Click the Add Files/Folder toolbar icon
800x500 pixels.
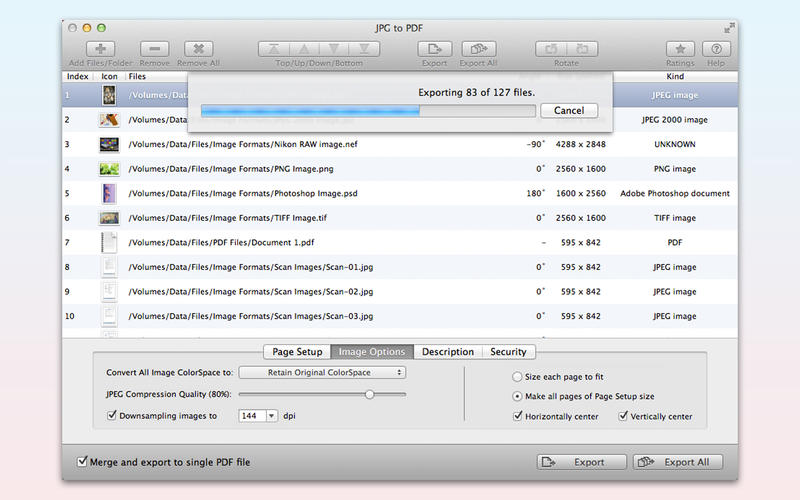click(x=100, y=49)
